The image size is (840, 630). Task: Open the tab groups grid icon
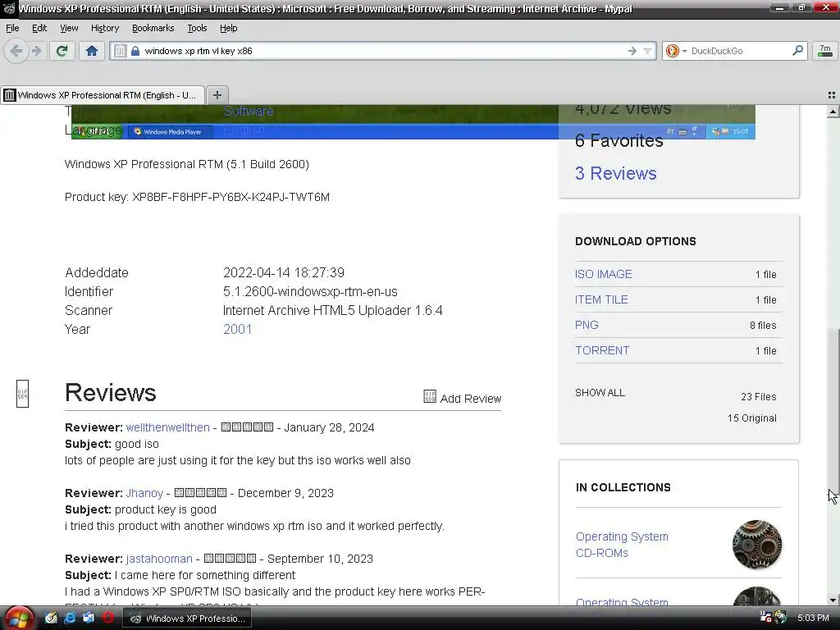click(x=832, y=95)
